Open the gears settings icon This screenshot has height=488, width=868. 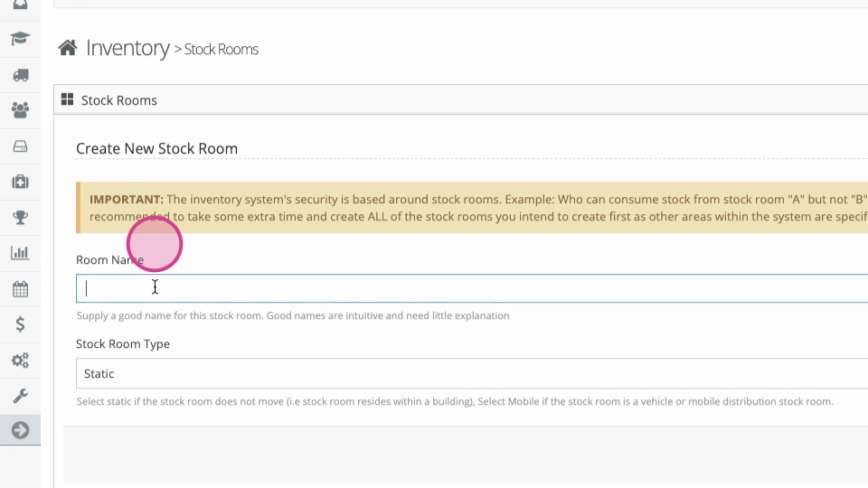point(20,361)
